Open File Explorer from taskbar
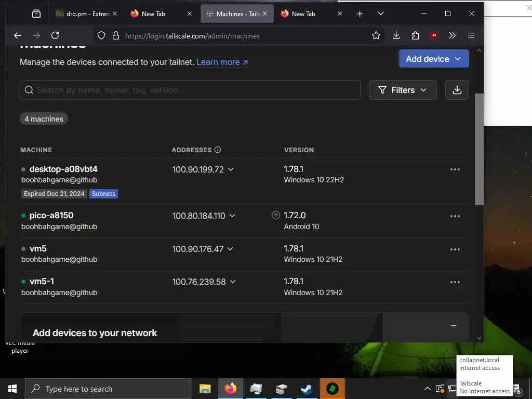The height and width of the screenshot is (399, 532). point(205,389)
